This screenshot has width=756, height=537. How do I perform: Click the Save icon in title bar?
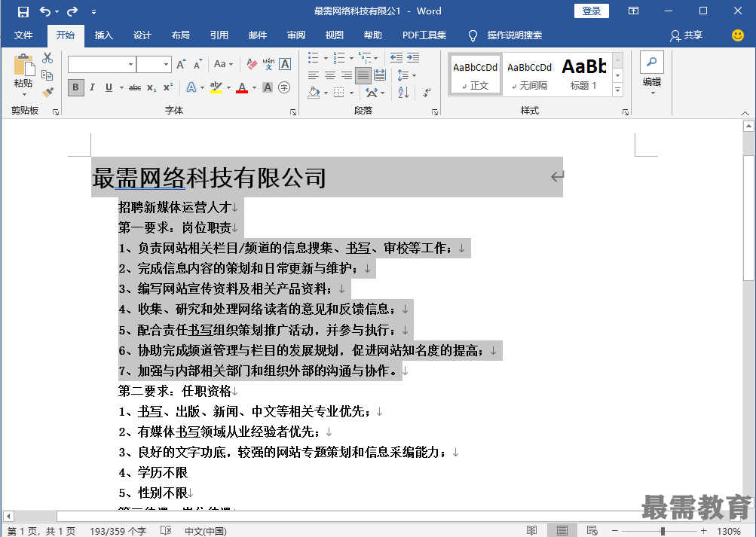click(23, 11)
